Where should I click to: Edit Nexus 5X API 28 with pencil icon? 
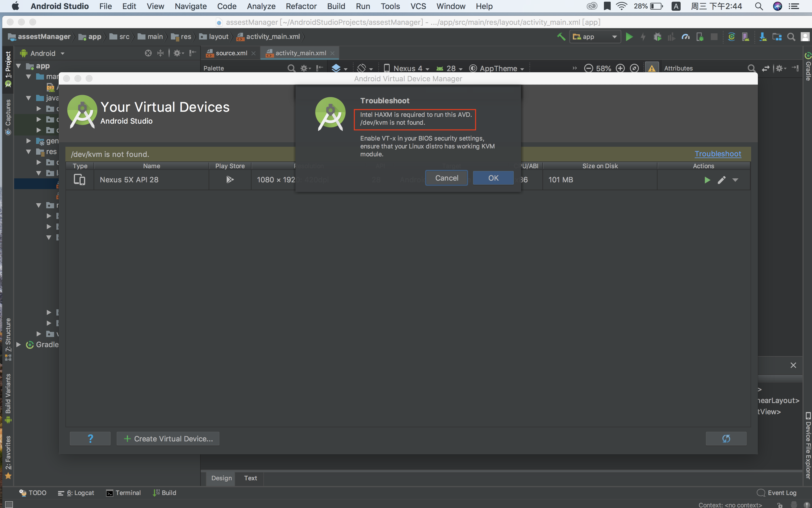721,180
